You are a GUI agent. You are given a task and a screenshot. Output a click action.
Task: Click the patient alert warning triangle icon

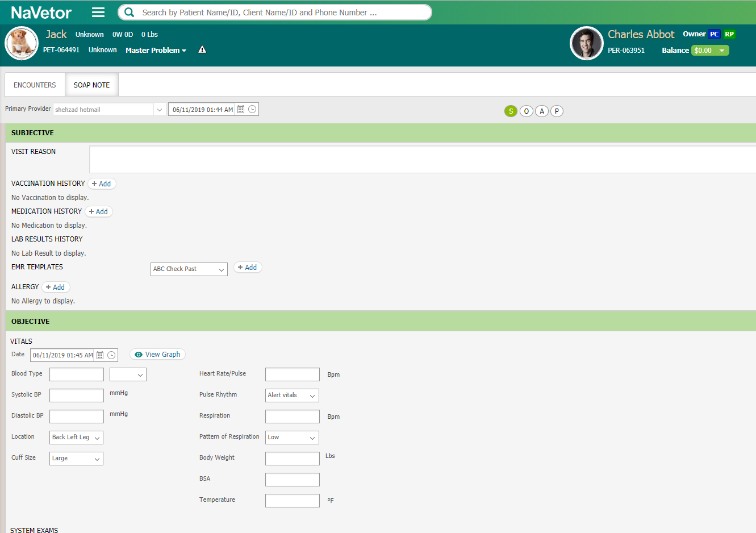point(202,50)
